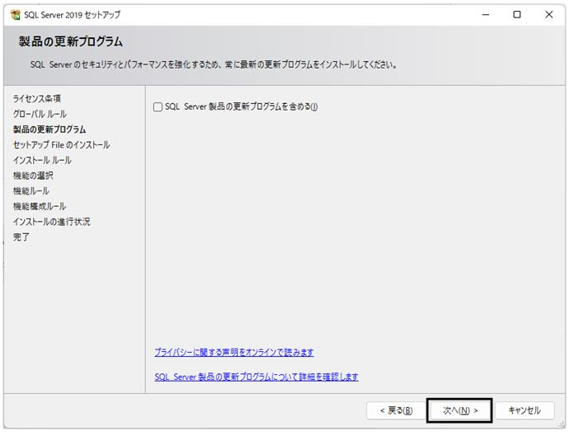This screenshot has height=432, width=569.
Task: Select インストールの進行状況 step
Action: [52, 222]
